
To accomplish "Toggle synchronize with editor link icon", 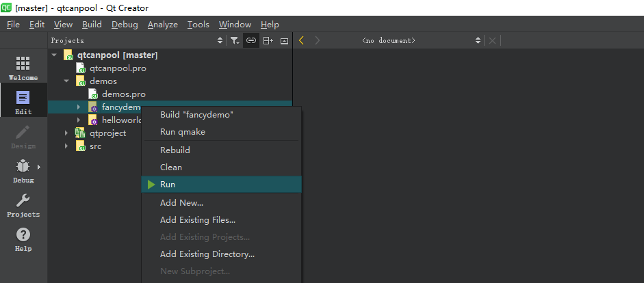I will [251, 40].
